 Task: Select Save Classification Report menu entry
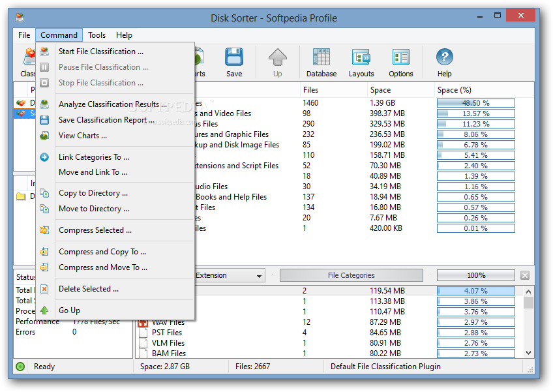pos(115,120)
